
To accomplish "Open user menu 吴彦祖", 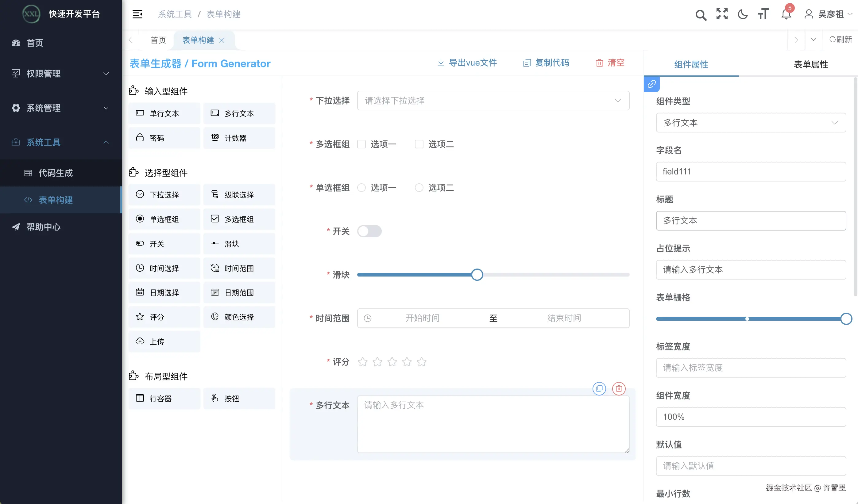I will [828, 14].
